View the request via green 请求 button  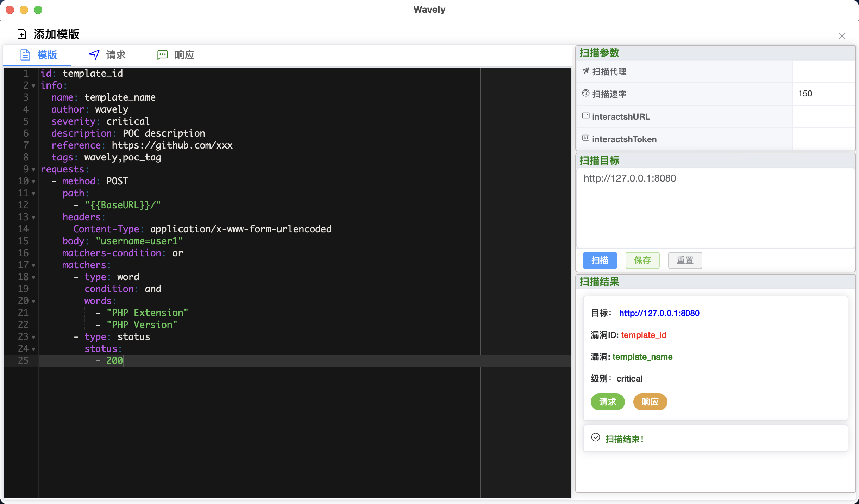(x=608, y=402)
